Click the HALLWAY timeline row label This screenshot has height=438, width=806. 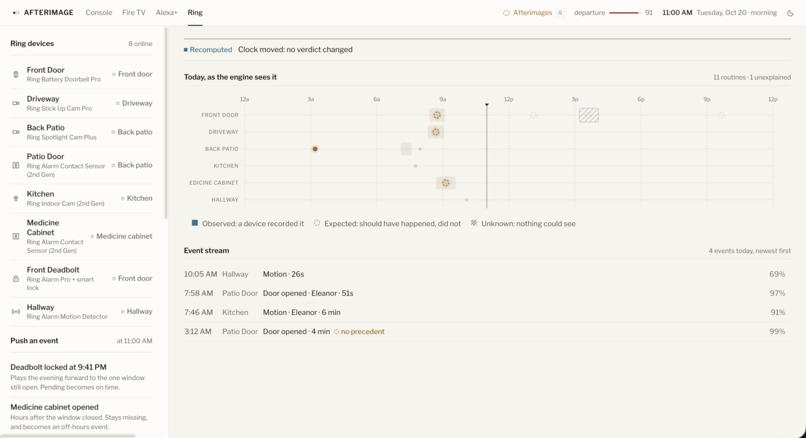click(225, 199)
